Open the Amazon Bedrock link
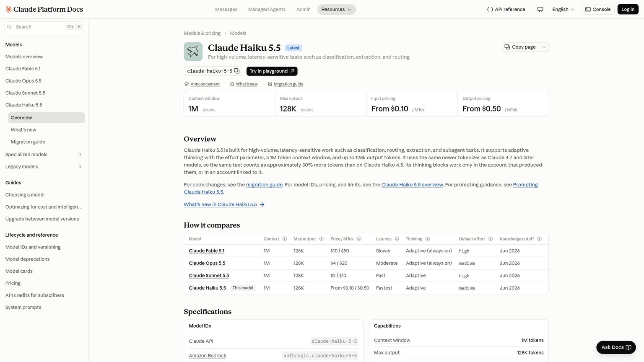The height and width of the screenshot is (362, 644). (208, 356)
